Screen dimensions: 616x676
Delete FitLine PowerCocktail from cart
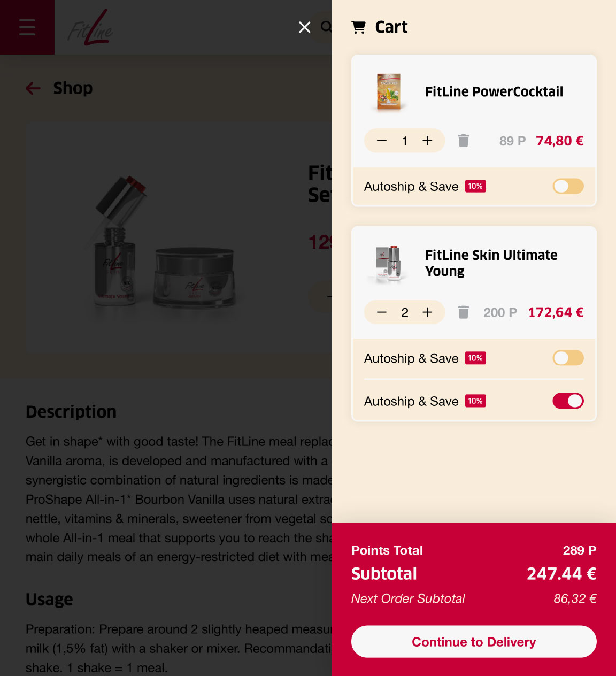pyautogui.click(x=464, y=141)
